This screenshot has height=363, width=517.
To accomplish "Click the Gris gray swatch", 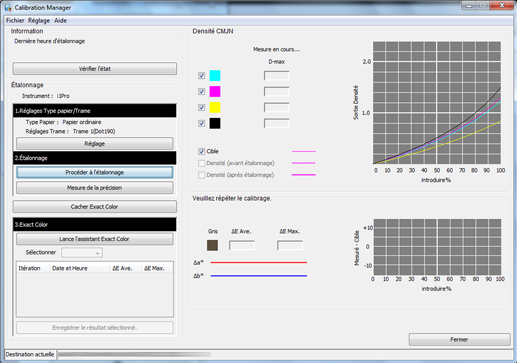I will pos(212,245).
